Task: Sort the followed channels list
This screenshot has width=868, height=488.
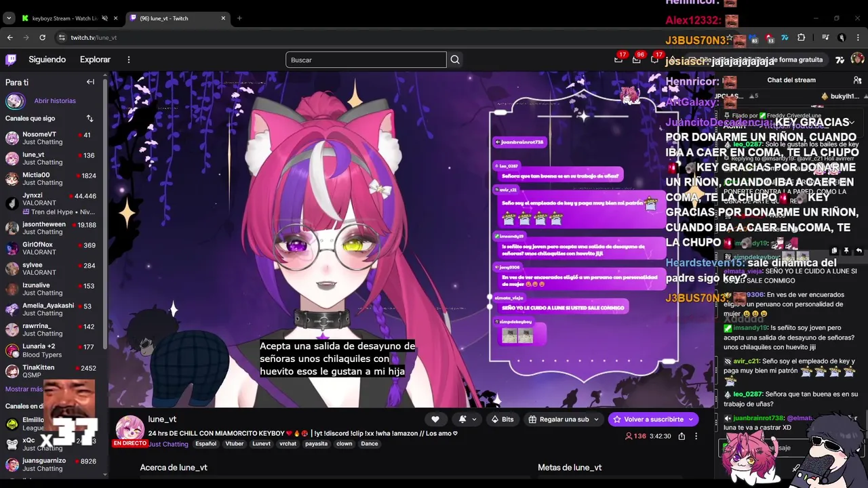Action: (90, 119)
